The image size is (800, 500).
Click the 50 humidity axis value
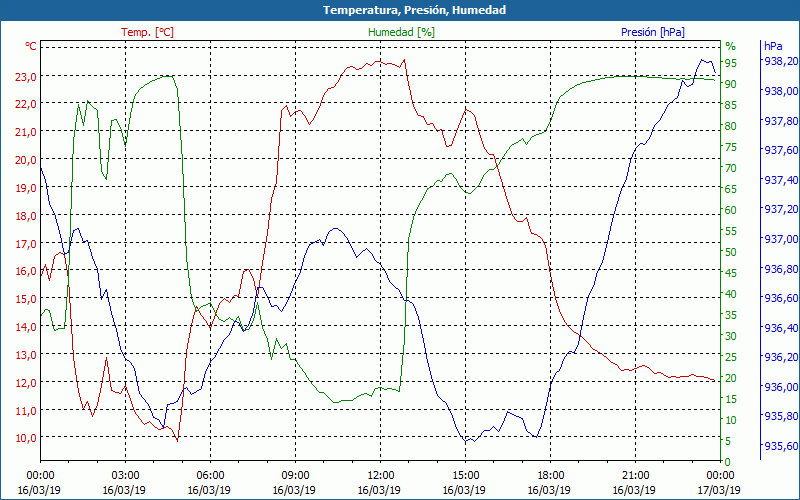[731, 252]
